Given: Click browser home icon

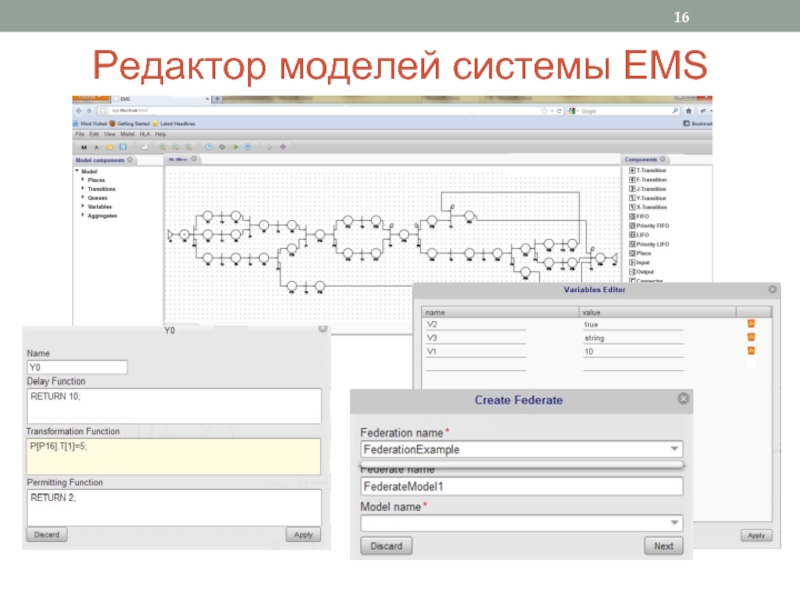Looking at the screenshot, I should pyautogui.click(x=689, y=111).
